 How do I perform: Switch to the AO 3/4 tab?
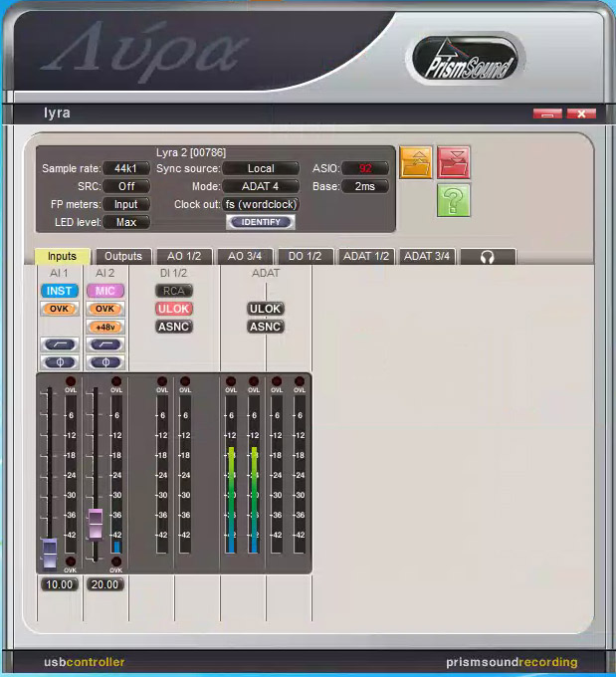245,257
